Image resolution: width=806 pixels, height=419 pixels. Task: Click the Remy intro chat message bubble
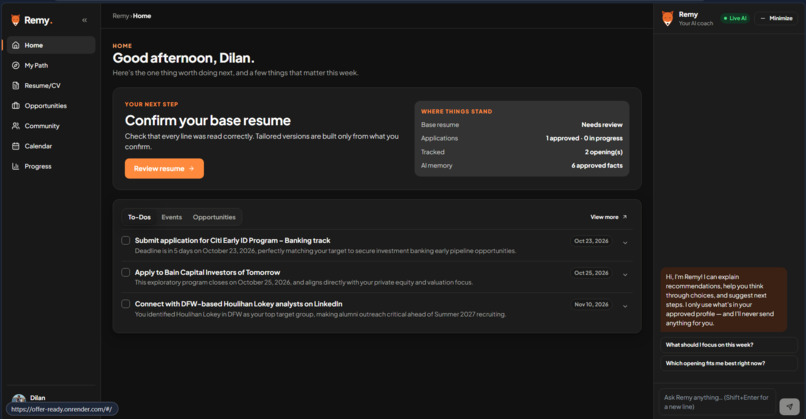[724, 300]
